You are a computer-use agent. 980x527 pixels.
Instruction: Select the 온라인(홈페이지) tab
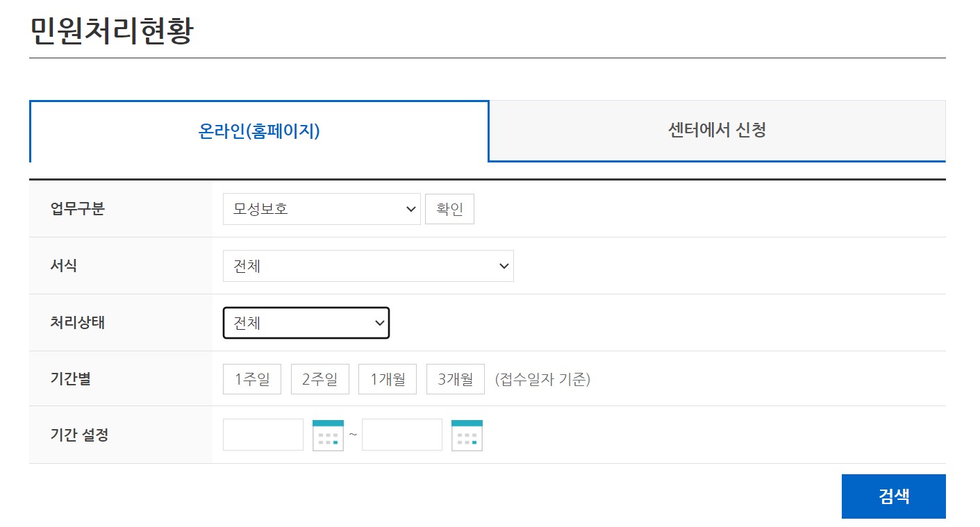click(x=259, y=131)
